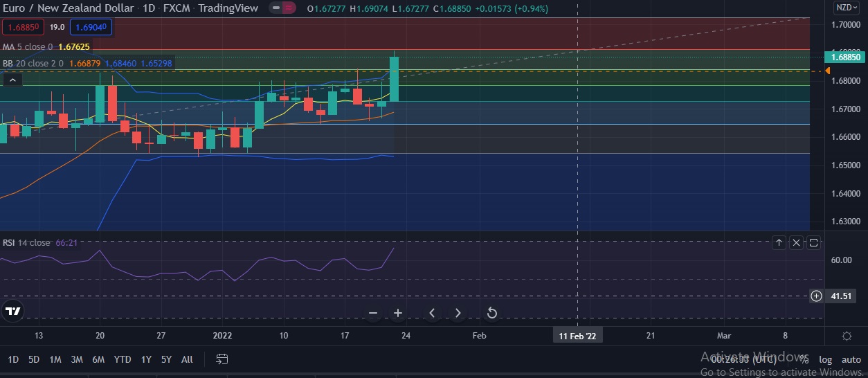Click the large green latest candle
This screenshot has width=868, height=378.
394,79
